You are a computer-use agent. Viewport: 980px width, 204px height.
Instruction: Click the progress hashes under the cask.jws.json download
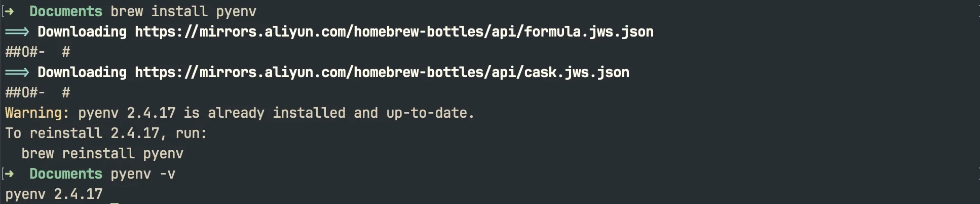[37, 92]
